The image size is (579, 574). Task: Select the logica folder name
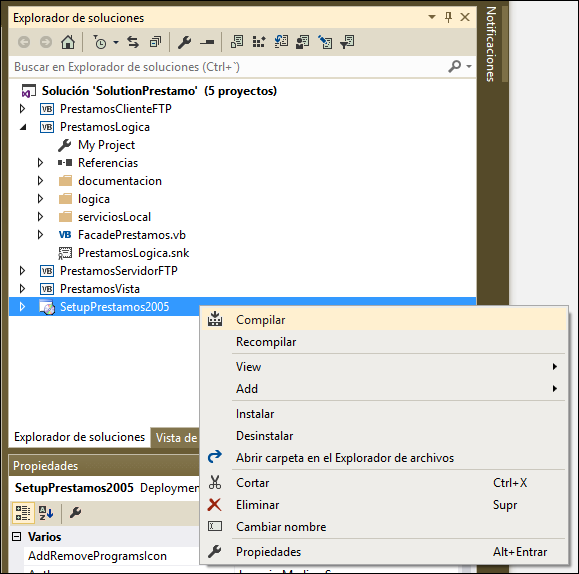pos(94,199)
